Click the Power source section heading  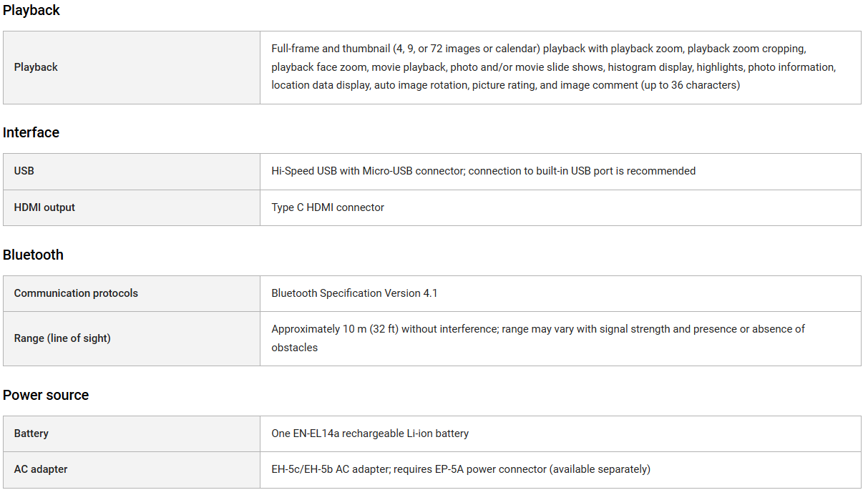46,395
